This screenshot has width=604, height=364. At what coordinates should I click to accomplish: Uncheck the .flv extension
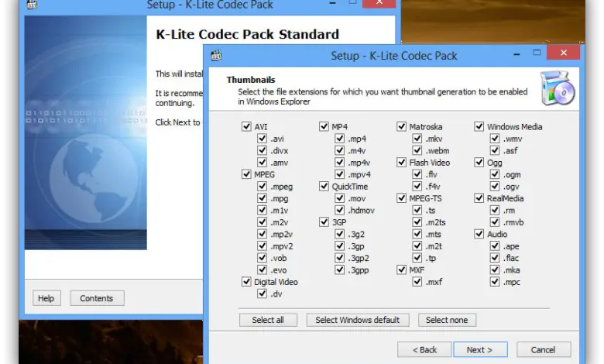click(417, 174)
